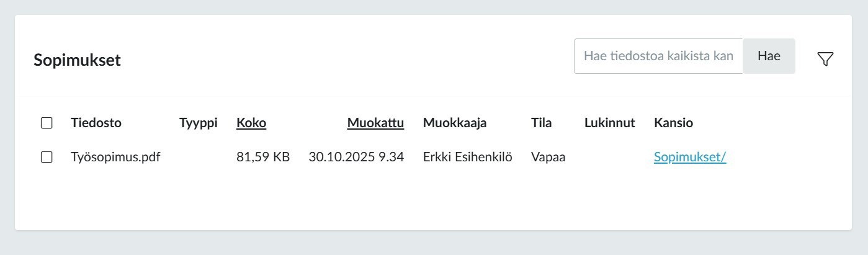Click the Vapaa status cell
Viewport: 868px width, 255px height.
(548, 157)
